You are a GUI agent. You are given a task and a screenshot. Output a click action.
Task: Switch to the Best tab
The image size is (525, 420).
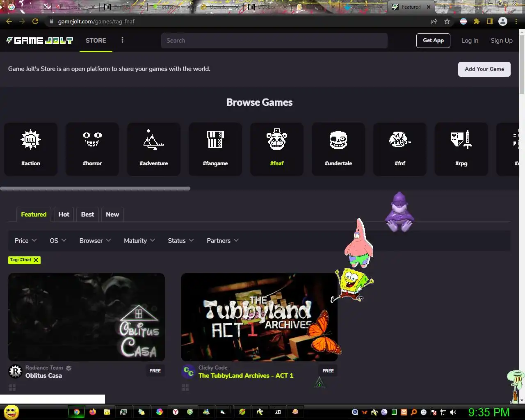[87, 215]
